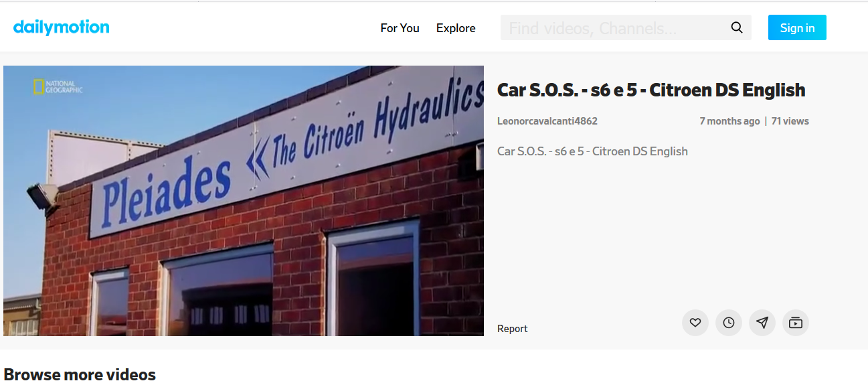The height and width of the screenshot is (381, 868).
Task: Click the 7 months ago timestamp
Action: pyautogui.click(x=729, y=121)
